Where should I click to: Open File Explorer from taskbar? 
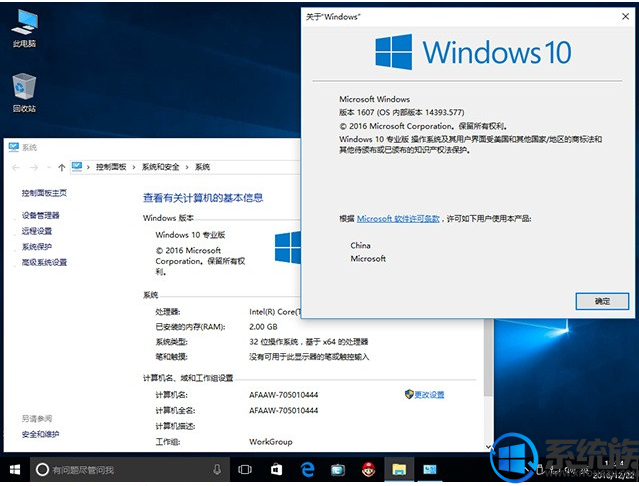[x=399, y=470]
